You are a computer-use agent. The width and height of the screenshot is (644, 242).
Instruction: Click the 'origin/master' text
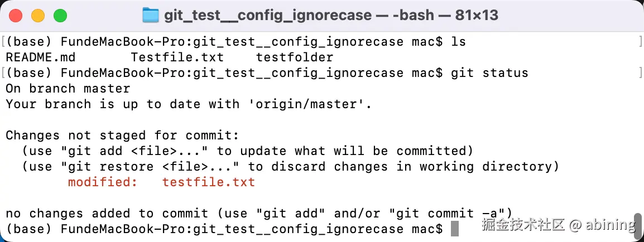pos(310,104)
